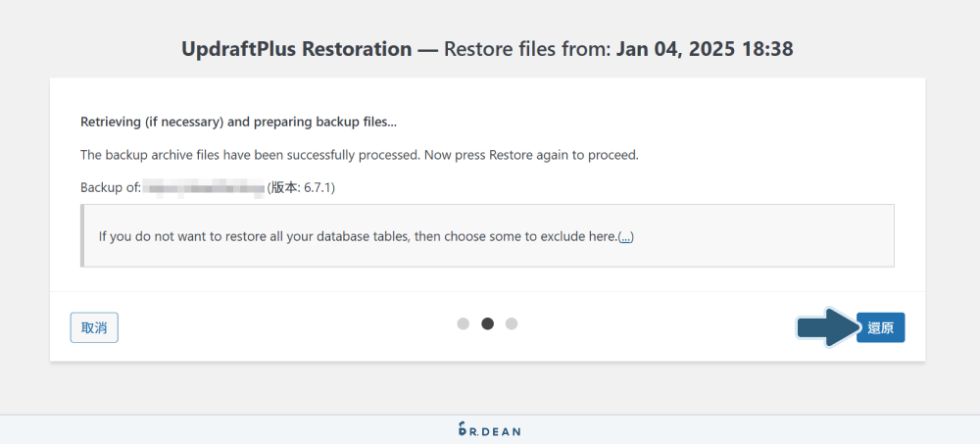Click the Dr. Dean logo in footer

[490, 429]
